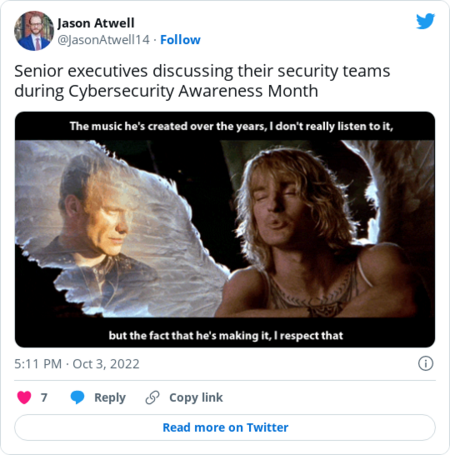
Task: Click Read more on Twitter button
Action: point(225,427)
